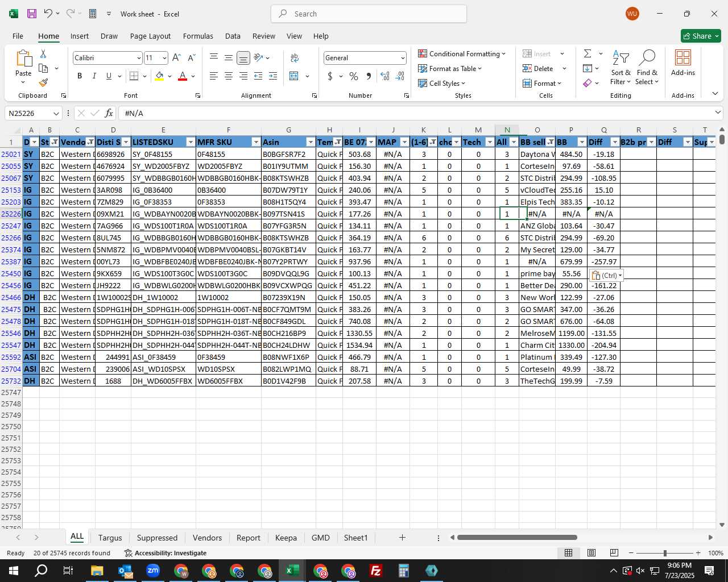The image size is (728, 582).
Task: Click the Wrap Text icon
Action: [x=295, y=58]
